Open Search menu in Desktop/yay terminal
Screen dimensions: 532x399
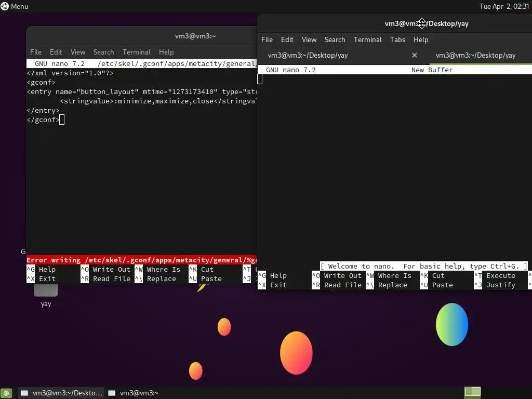coord(335,39)
